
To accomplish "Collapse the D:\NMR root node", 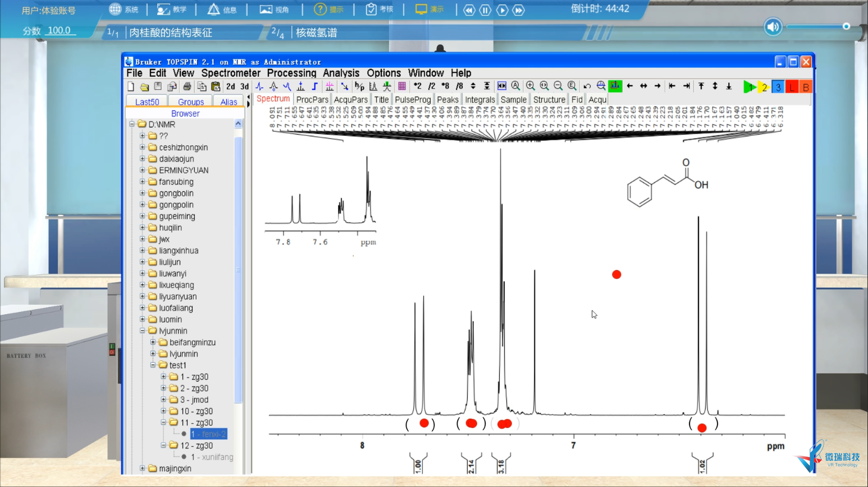I will point(132,124).
